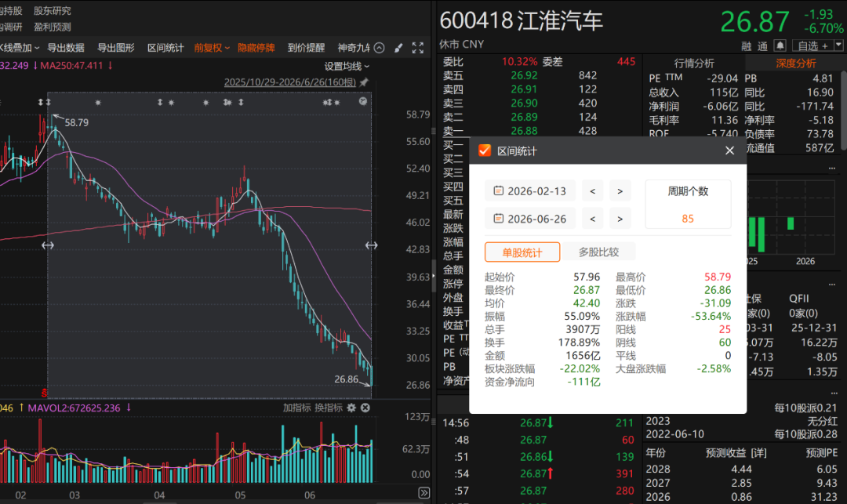Viewport: 847px width, 504px height.
Task: Click the MAVOL2:672625.236 label
Action: pyautogui.click(x=74, y=408)
